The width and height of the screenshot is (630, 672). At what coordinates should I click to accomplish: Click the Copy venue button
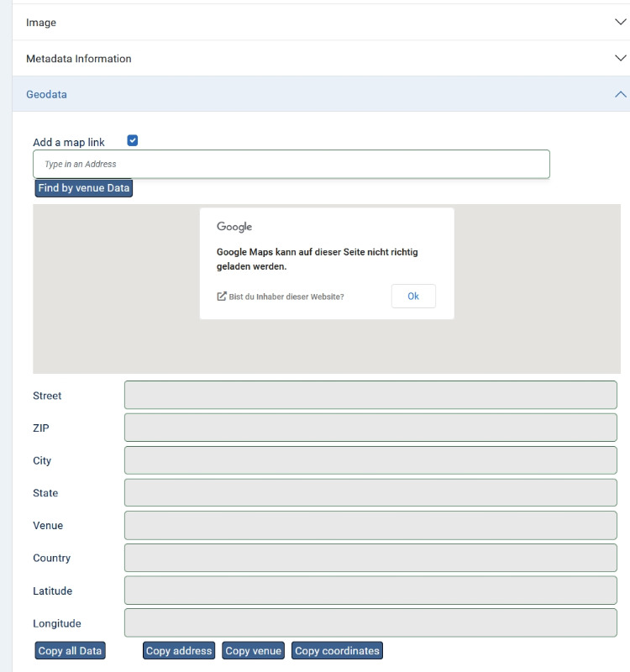254,650
